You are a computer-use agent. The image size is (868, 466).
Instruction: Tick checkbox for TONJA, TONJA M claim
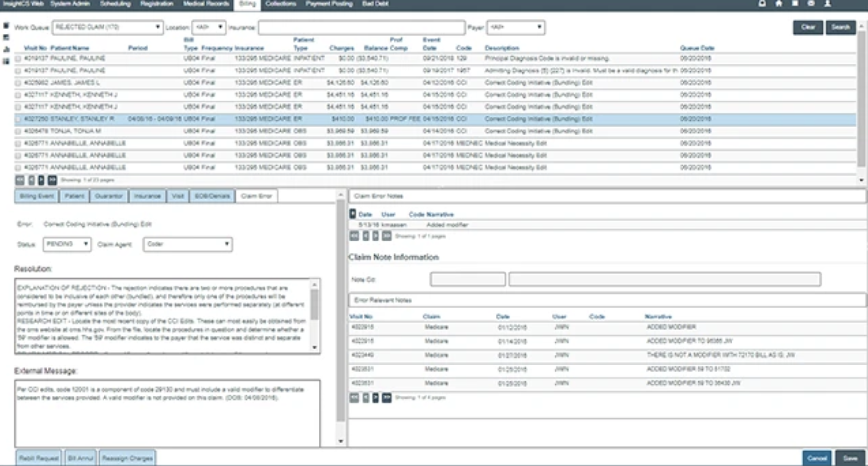pos(18,131)
